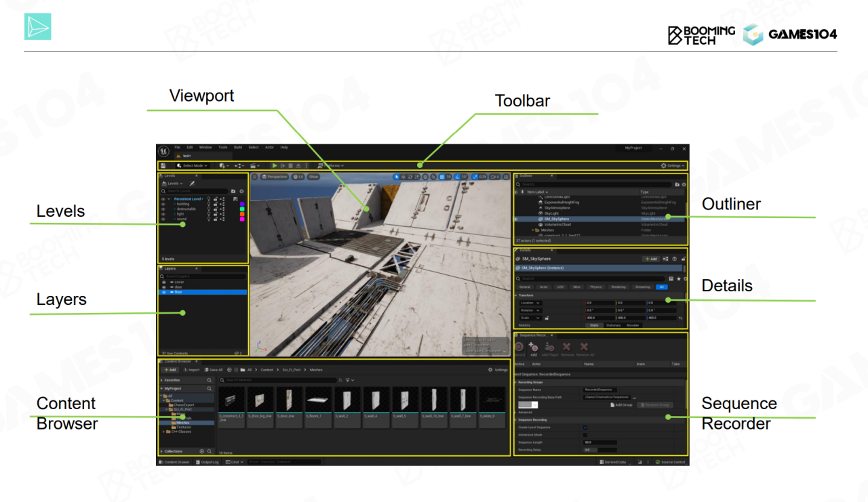
Task: Click the Stop simulation icon in toolbar
Action: (290, 165)
